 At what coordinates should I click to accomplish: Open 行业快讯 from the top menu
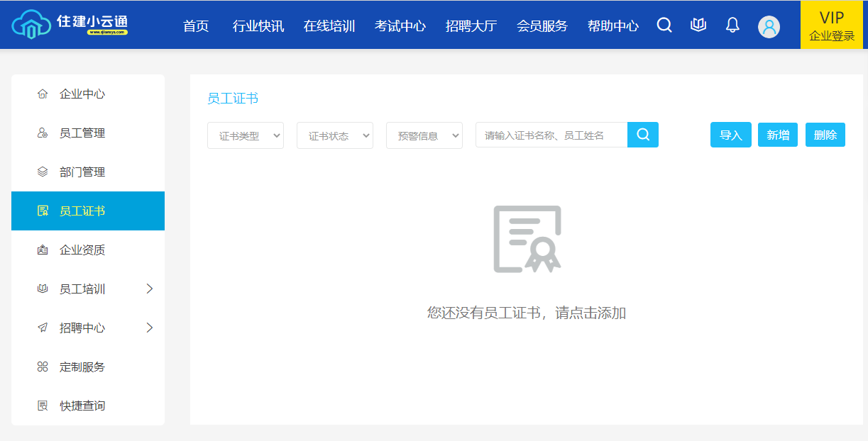tap(258, 26)
